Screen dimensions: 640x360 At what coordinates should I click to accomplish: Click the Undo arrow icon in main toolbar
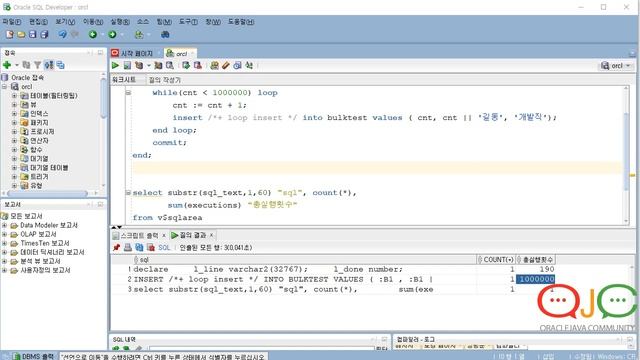tap(62, 35)
